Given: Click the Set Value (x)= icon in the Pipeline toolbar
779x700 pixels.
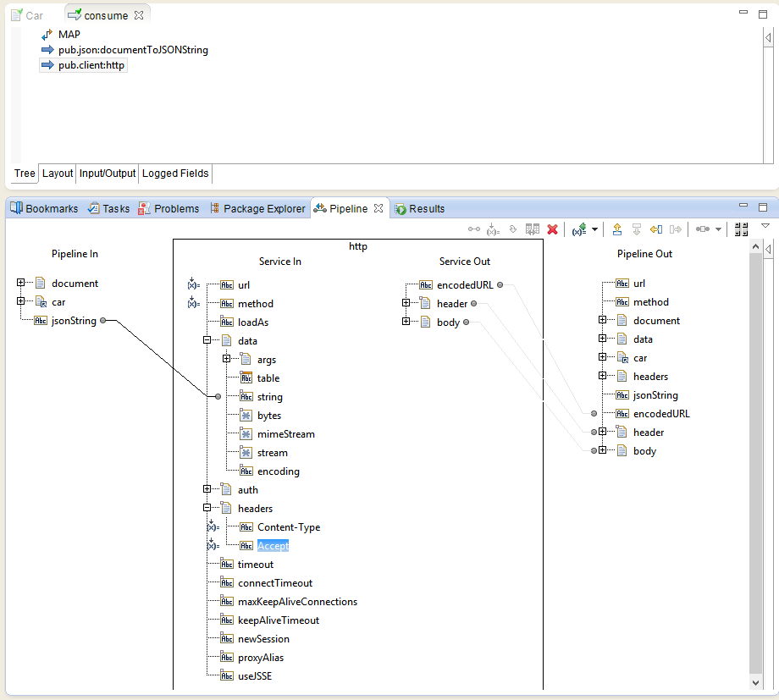Looking at the screenshot, I should (578, 229).
